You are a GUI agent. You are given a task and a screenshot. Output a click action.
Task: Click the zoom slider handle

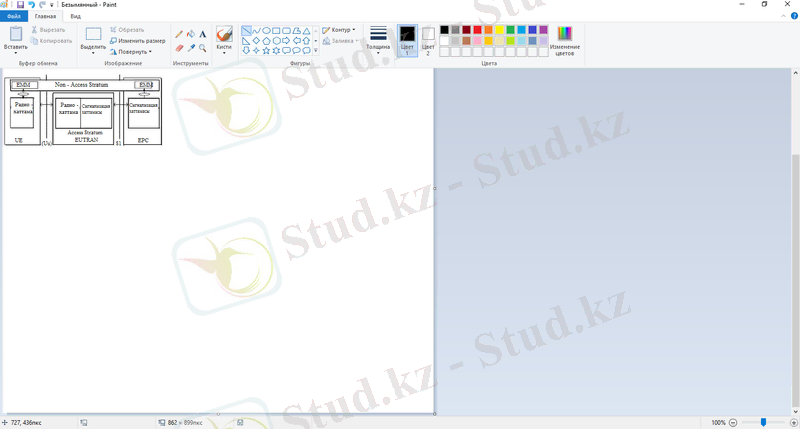(x=763, y=422)
